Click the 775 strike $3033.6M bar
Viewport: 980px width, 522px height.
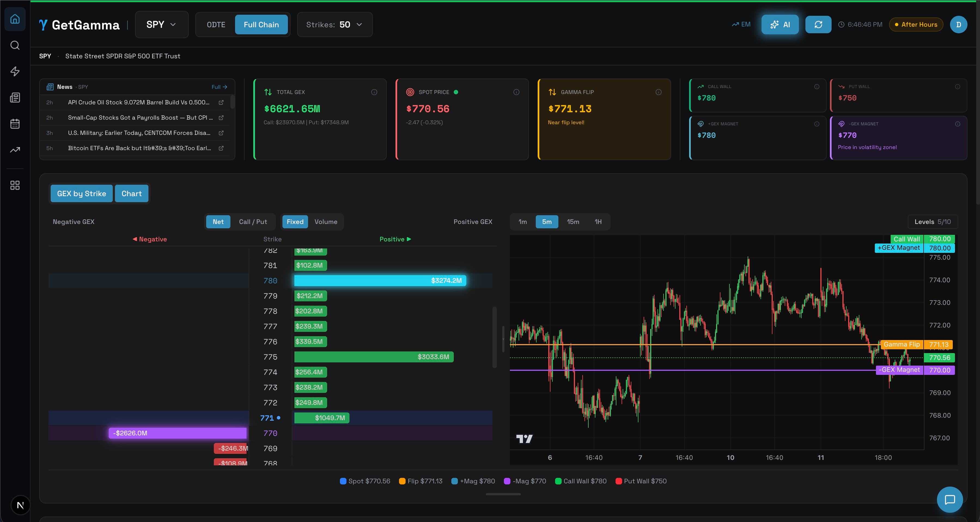pos(374,357)
